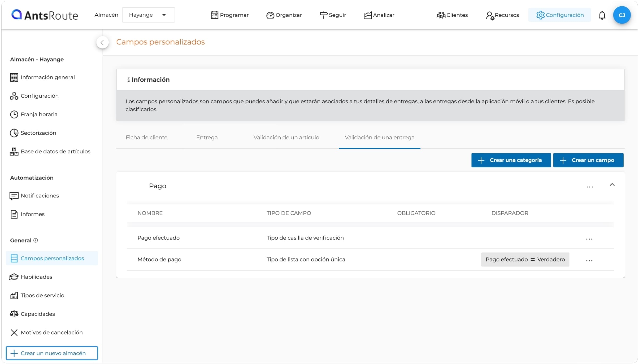Image resolution: width=639 pixels, height=364 pixels.
Task: Click the Tipos de servicio factory icon
Action: click(14, 295)
